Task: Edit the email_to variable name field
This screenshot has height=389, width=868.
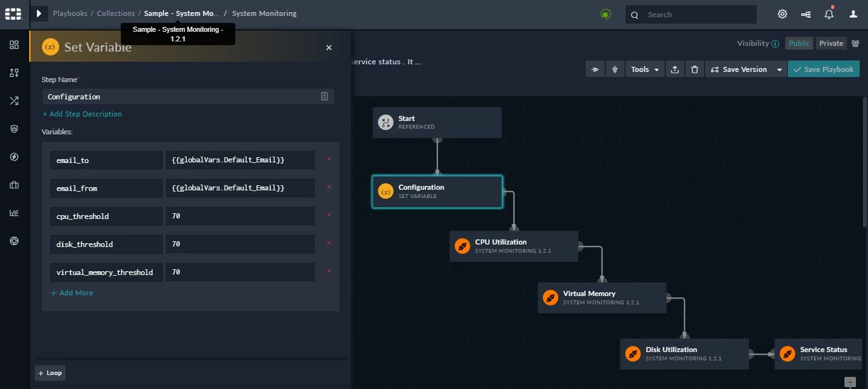Action: click(106, 160)
